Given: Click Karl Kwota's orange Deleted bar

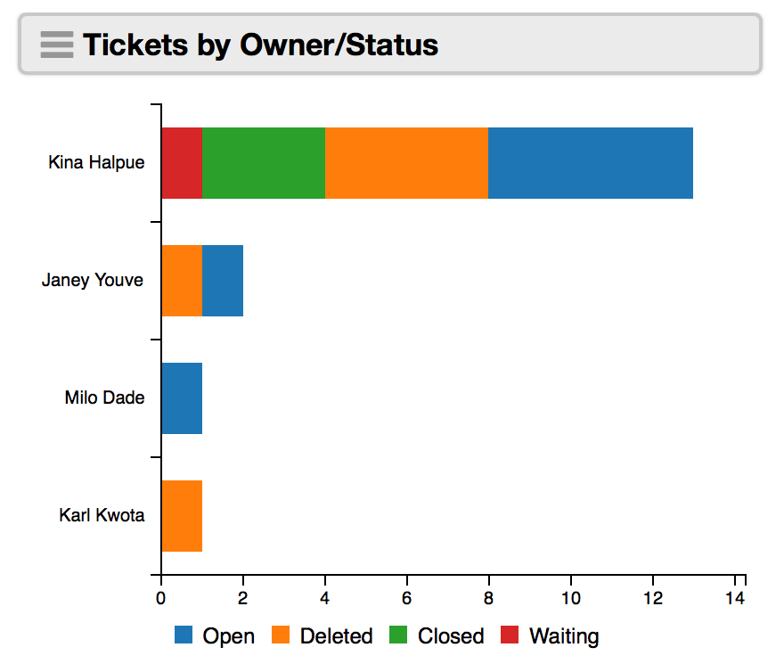Looking at the screenshot, I should [x=182, y=516].
